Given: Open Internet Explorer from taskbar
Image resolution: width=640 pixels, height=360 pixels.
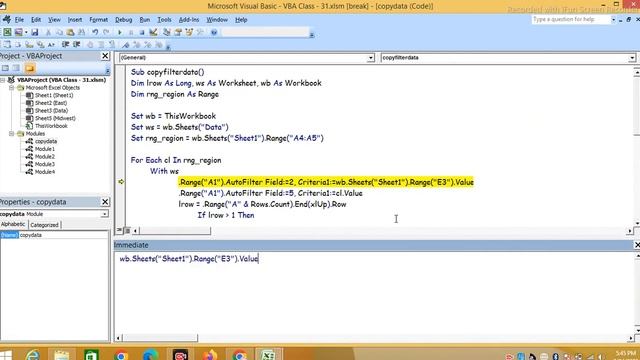Looking at the screenshot, I should pos(33,355).
